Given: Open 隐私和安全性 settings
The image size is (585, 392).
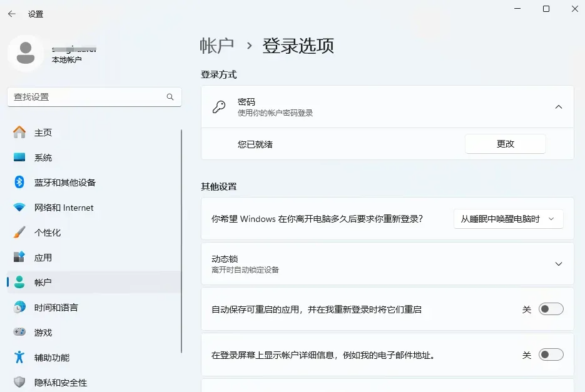Looking at the screenshot, I should (94, 382).
